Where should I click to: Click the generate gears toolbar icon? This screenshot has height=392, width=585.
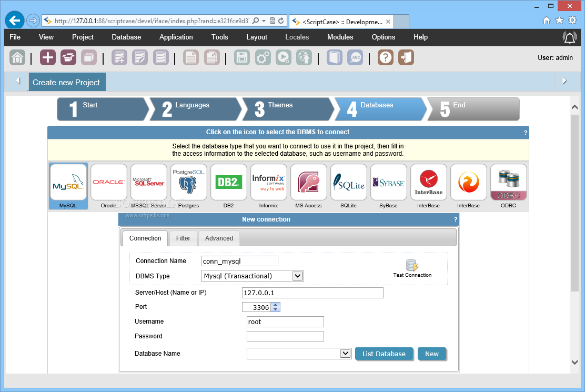(x=263, y=58)
